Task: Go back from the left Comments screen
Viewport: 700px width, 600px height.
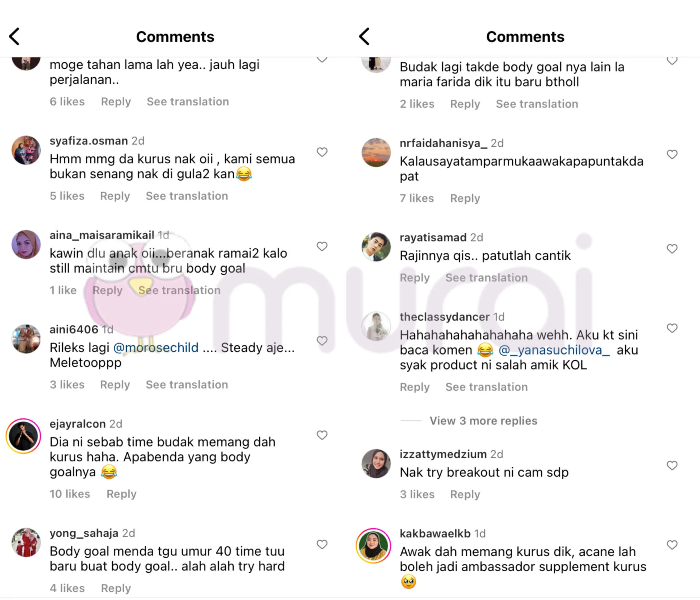Action: pyautogui.click(x=14, y=36)
